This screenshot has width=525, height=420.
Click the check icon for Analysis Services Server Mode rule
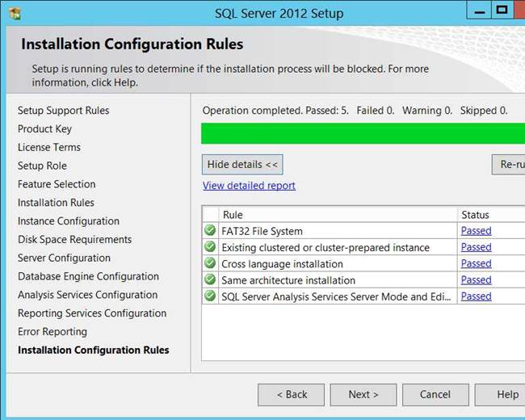pos(210,296)
